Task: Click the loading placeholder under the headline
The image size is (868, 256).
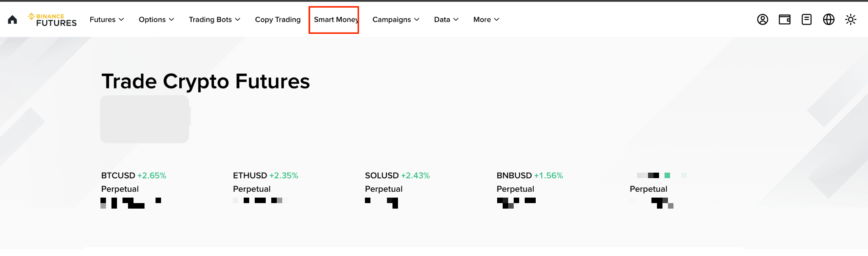Action: [x=145, y=119]
